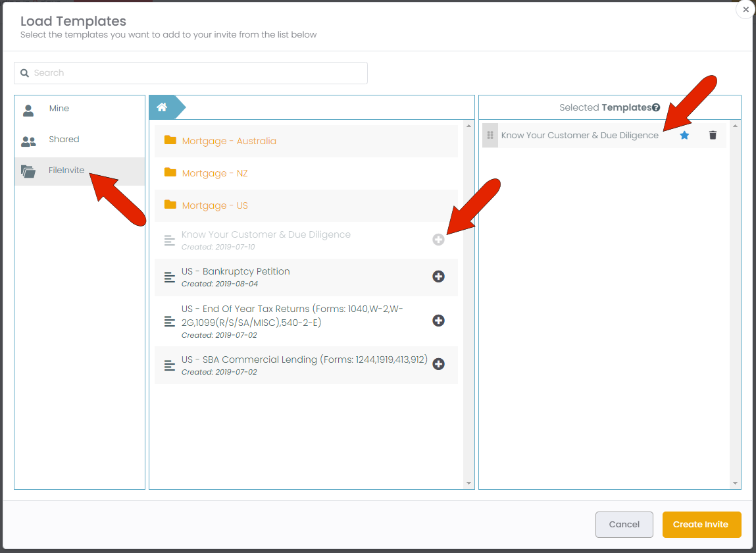This screenshot has width=756, height=553.
Task: Add US - End Of Year Tax Returns template
Action: (x=438, y=321)
